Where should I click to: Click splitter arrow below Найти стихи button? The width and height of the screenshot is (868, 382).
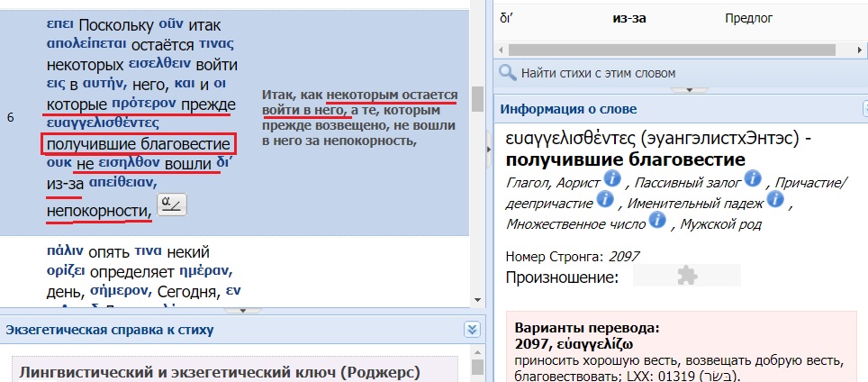pyautogui.click(x=689, y=89)
